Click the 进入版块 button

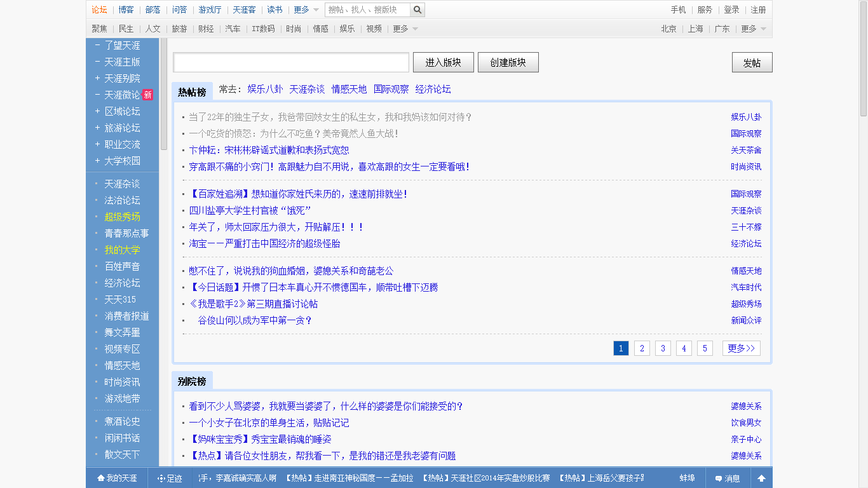[x=443, y=62]
